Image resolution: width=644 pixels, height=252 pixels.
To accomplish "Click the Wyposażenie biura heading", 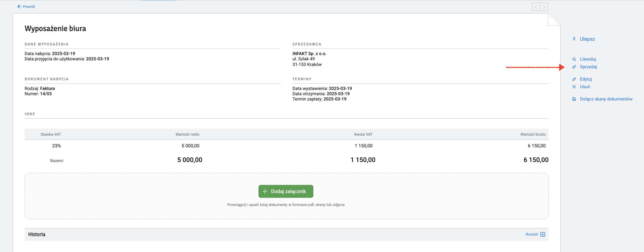I will pyautogui.click(x=55, y=28).
